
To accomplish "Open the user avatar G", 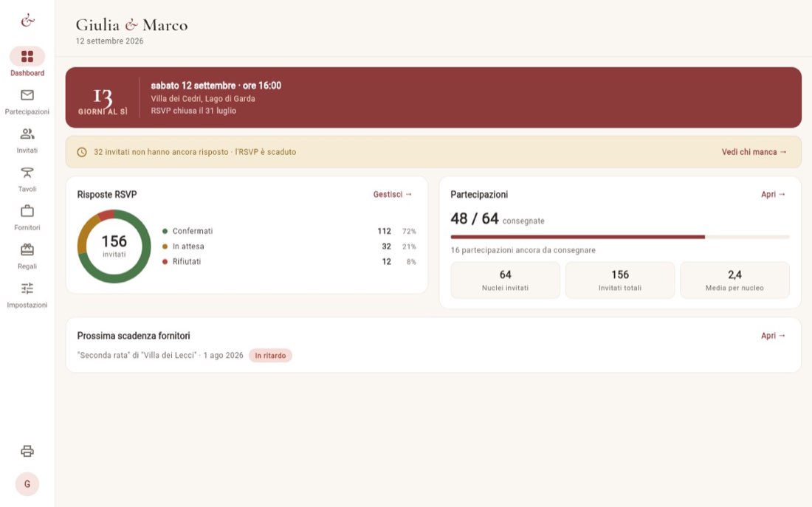I will point(27,483).
